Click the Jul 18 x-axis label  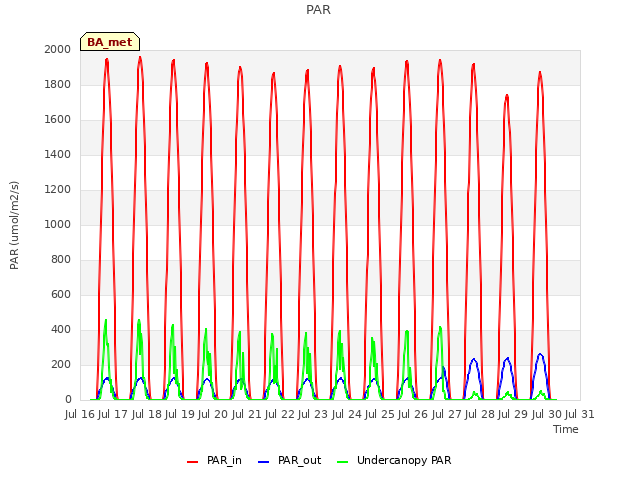pos(147,415)
